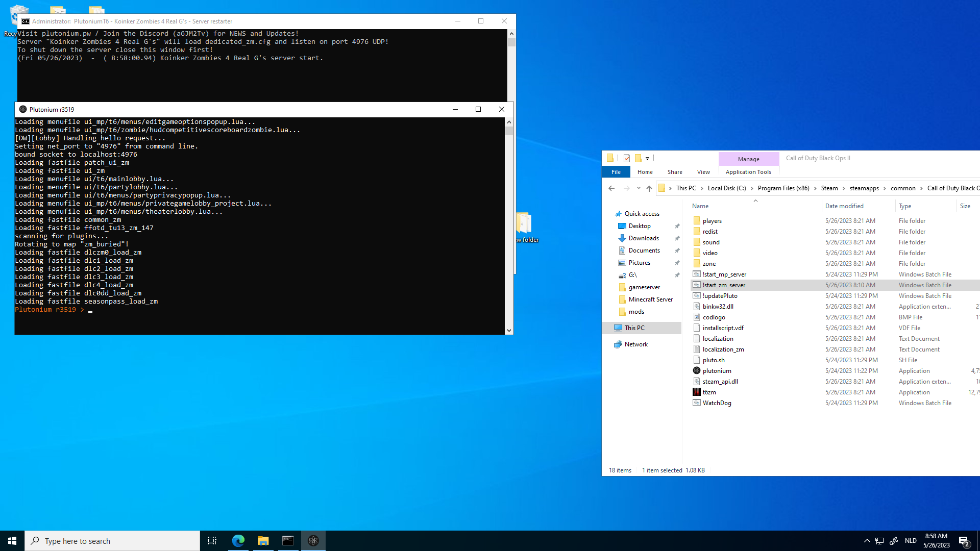The width and height of the screenshot is (980, 551).
Task: Click the Plutonium taskbar icon
Action: tap(313, 541)
